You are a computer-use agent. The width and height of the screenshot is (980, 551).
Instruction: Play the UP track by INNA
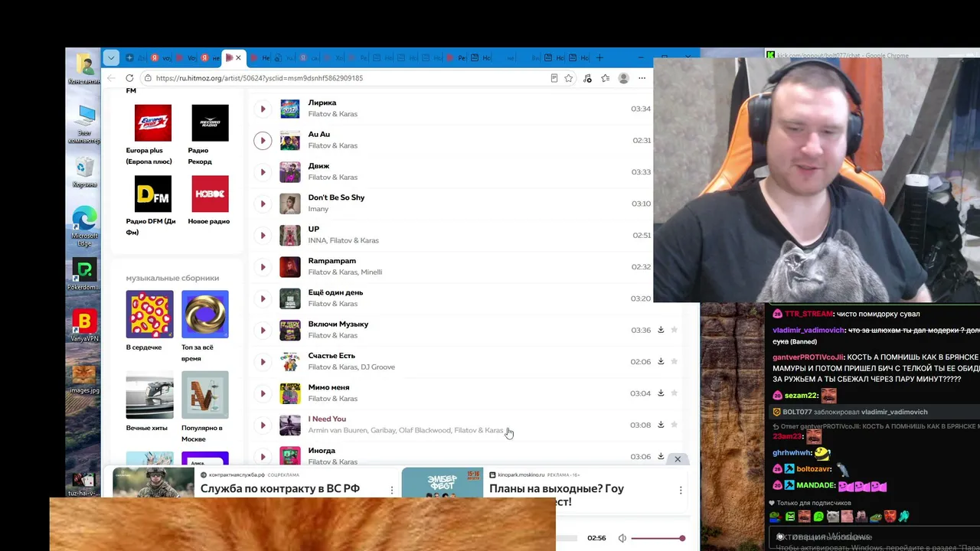click(x=263, y=235)
